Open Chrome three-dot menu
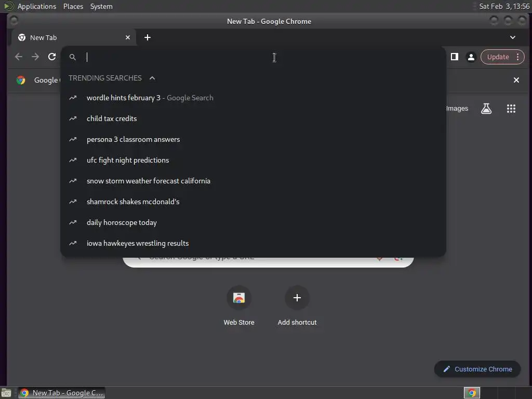532x399 pixels. [517, 57]
